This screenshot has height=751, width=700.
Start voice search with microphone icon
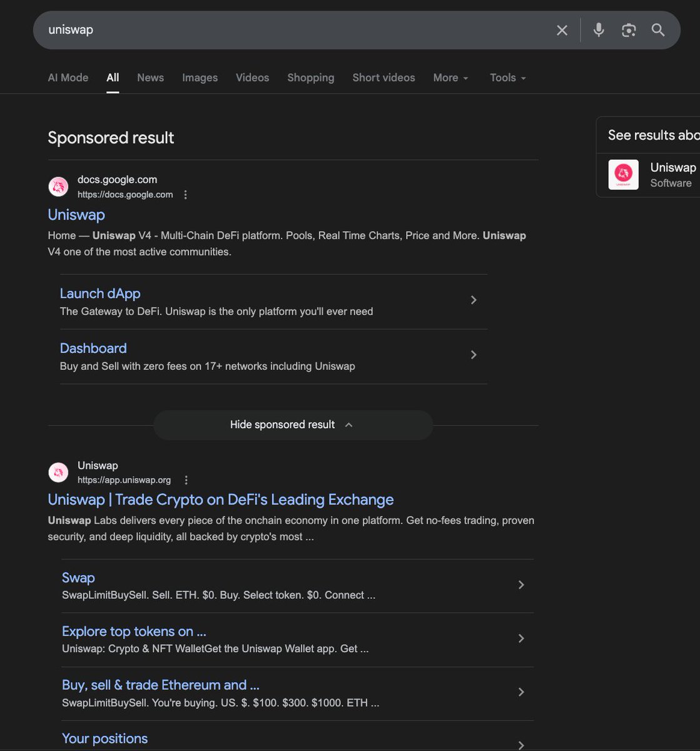click(x=599, y=30)
